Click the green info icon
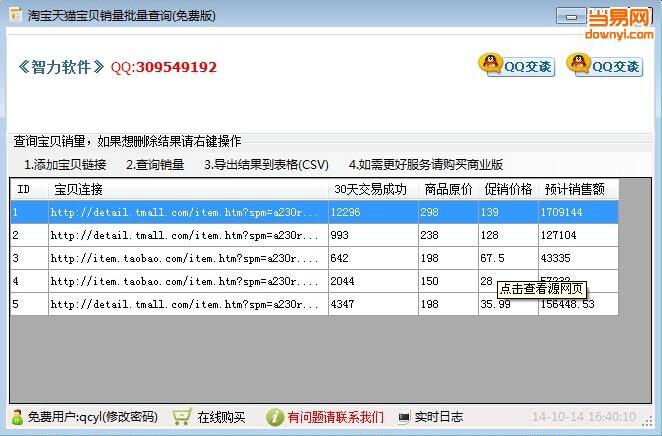Viewport: 662px width, 436px height. coord(274,417)
